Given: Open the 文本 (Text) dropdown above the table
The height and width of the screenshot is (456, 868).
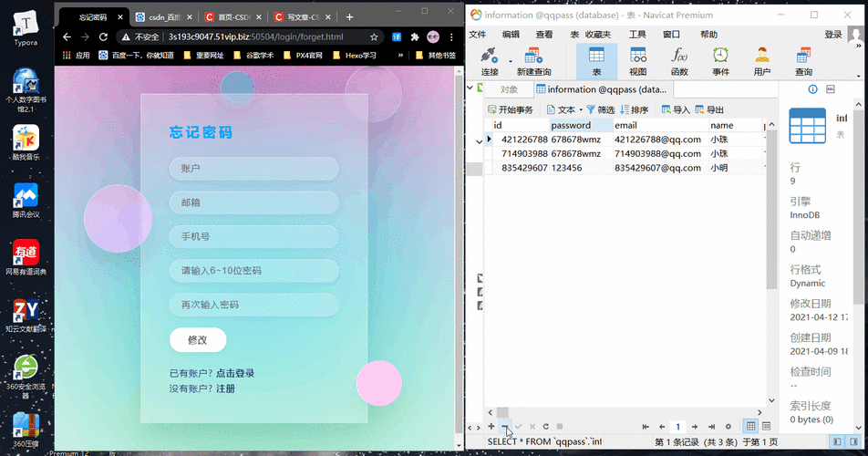Looking at the screenshot, I should [x=564, y=109].
